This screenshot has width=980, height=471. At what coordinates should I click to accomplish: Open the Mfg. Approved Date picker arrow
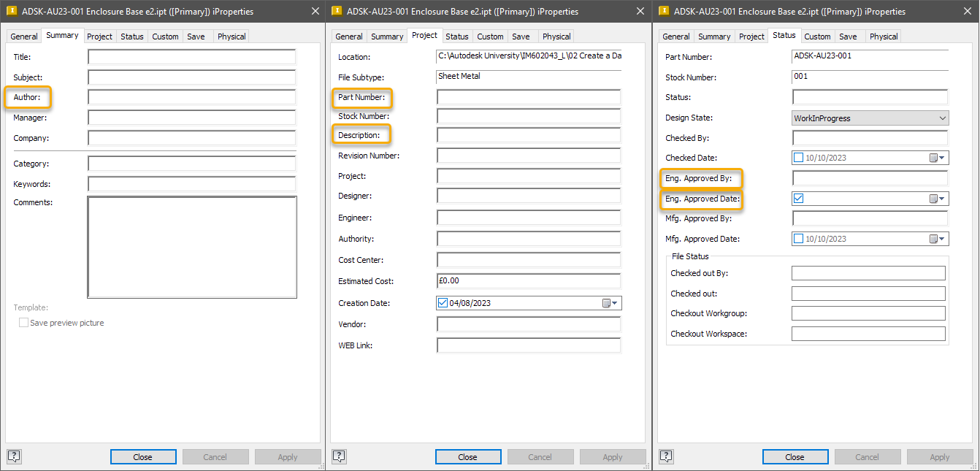(943, 239)
